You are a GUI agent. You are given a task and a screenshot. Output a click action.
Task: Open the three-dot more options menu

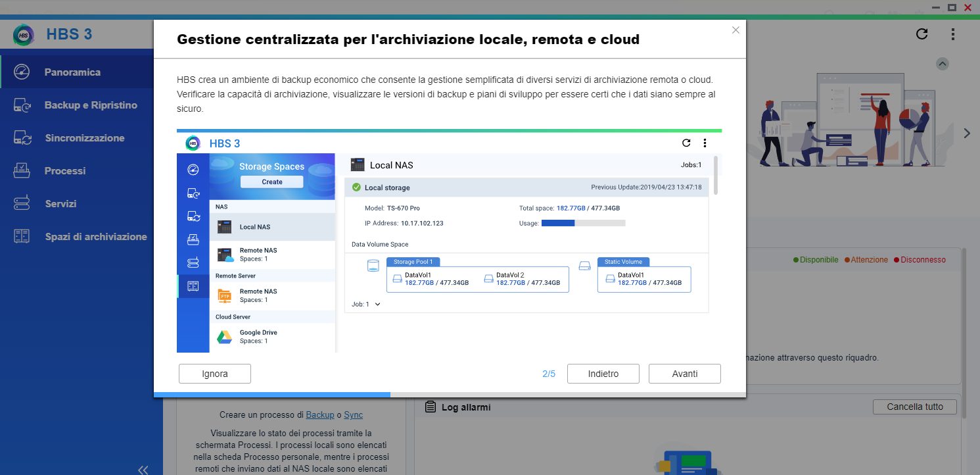pyautogui.click(x=953, y=34)
